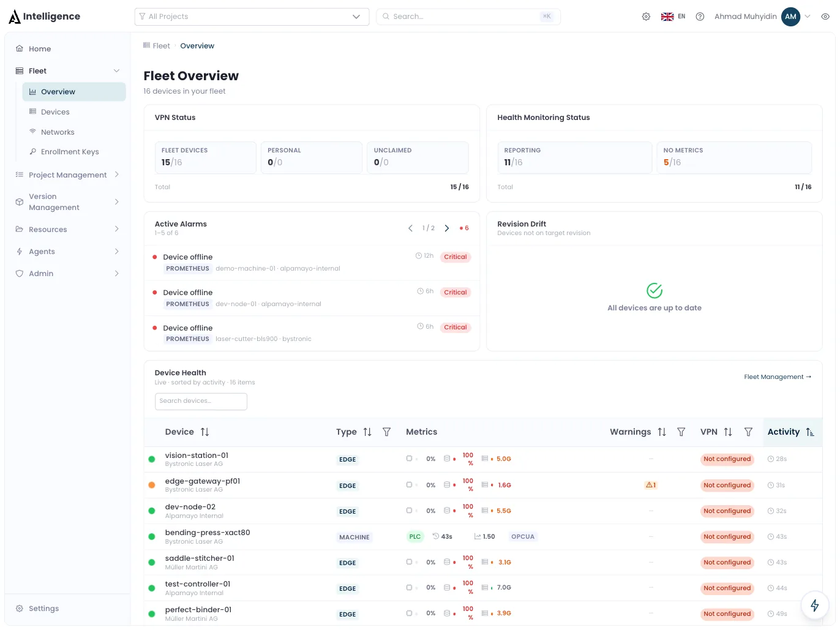Open edge-gateway-pf01 device row
The height and width of the screenshot is (630, 840).
[x=483, y=485]
